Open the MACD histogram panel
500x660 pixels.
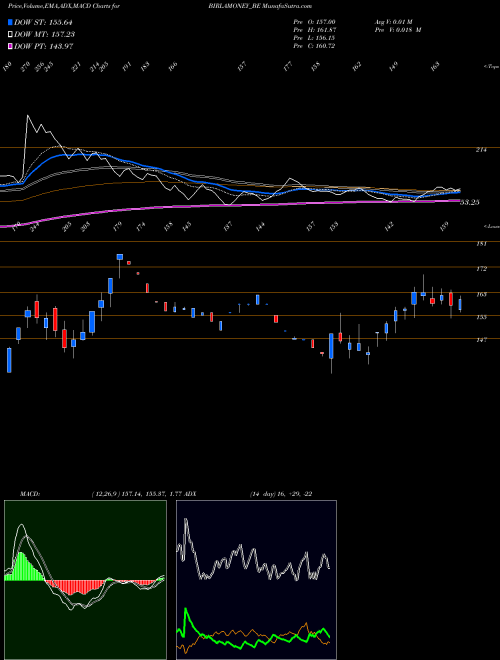tap(85, 580)
